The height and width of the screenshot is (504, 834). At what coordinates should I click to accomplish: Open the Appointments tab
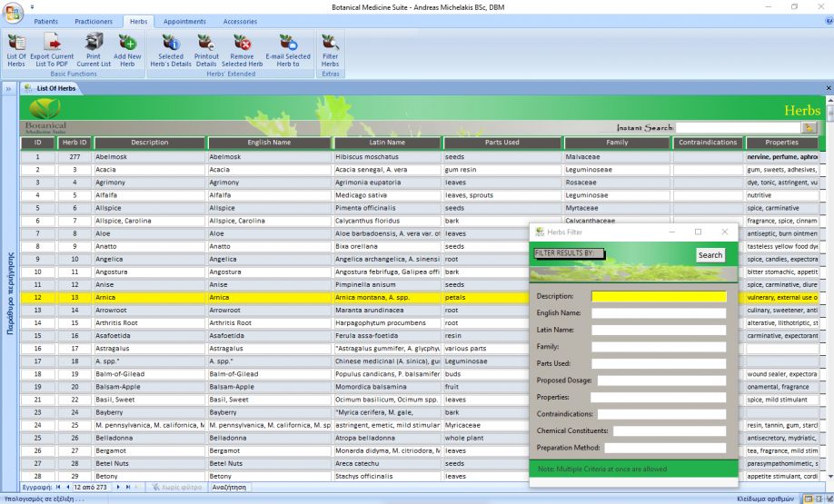click(x=184, y=21)
